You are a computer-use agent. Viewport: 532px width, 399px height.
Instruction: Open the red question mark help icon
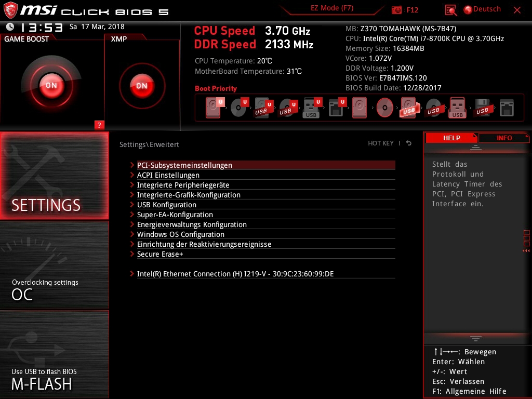click(x=99, y=125)
